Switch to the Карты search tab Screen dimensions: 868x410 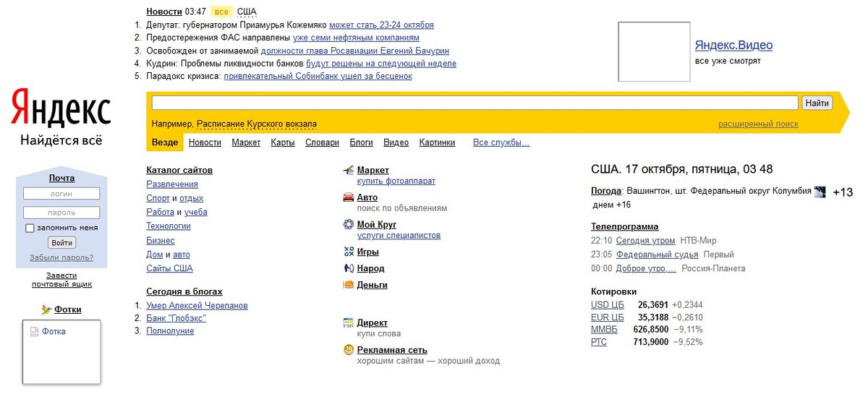point(283,142)
